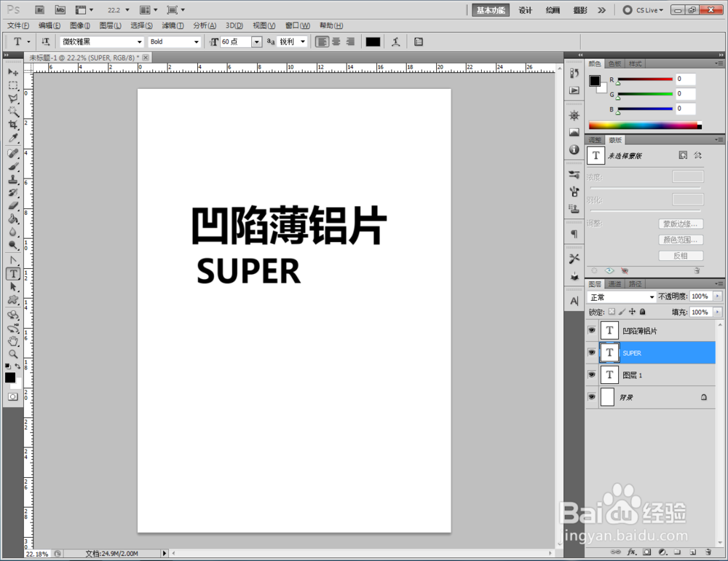Toggle lock transparent pixels
The width and height of the screenshot is (728, 561).
pos(612,312)
